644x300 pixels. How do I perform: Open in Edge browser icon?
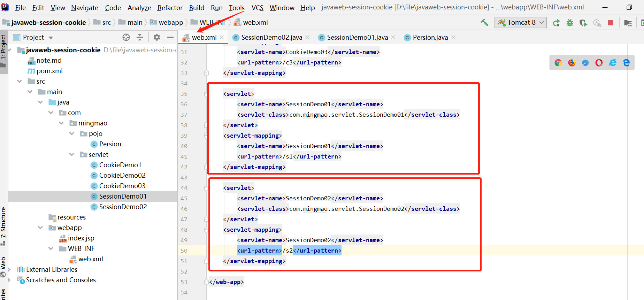tap(626, 63)
